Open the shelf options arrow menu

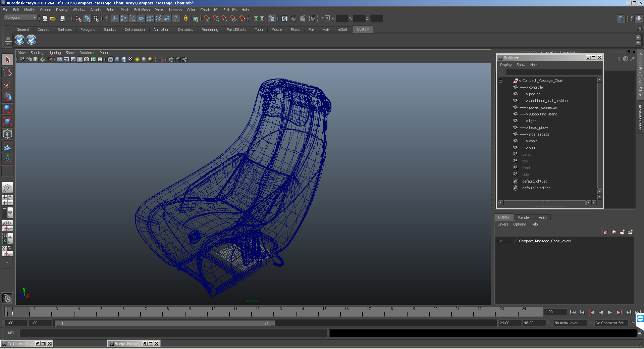(x=8, y=44)
